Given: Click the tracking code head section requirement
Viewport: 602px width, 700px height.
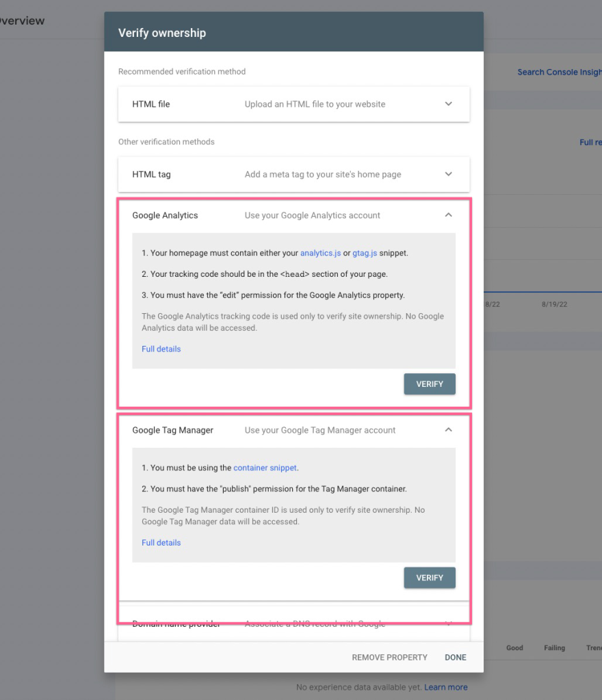Looking at the screenshot, I should (x=264, y=274).
